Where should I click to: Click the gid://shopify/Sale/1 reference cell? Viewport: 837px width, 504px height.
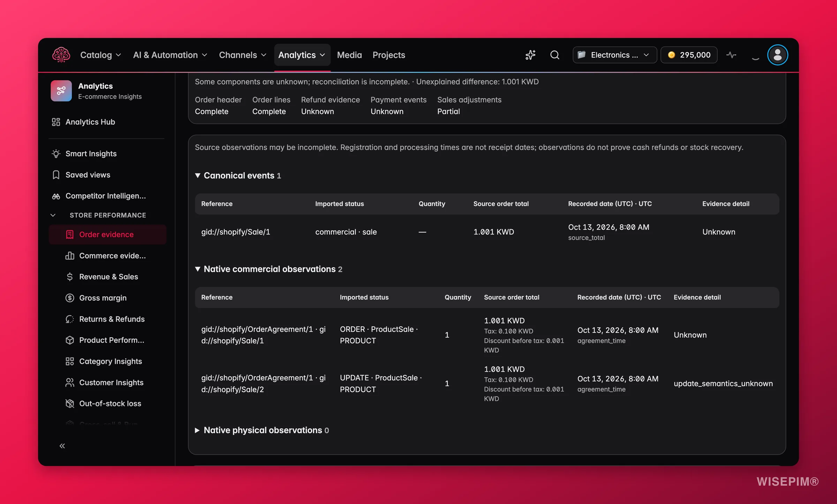click(236, 232)
